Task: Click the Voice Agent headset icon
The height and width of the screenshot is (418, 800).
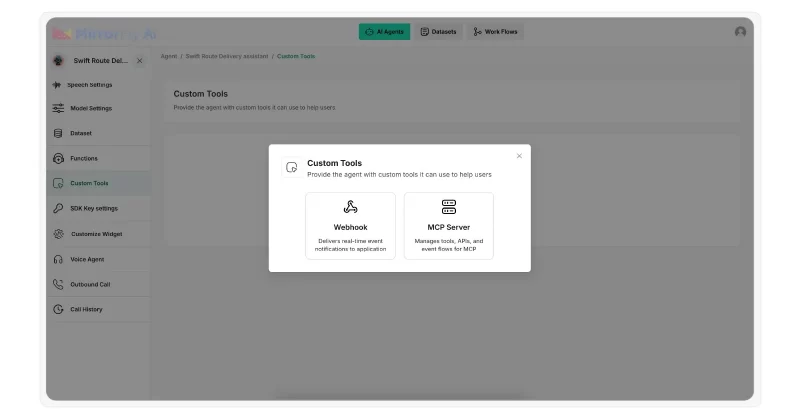Action: pos(58,259)
